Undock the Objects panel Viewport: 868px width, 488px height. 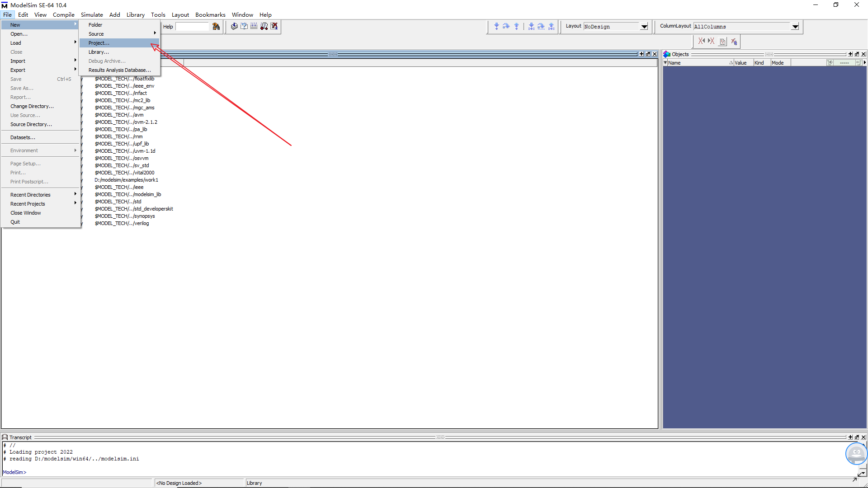click(x=857, y=54)
